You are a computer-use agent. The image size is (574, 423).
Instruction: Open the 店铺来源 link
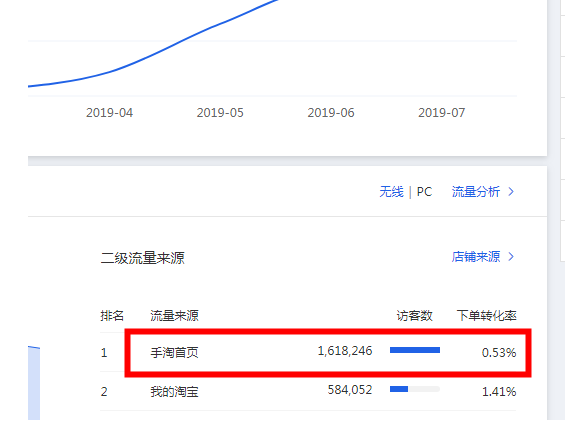[x=476, y=257]
